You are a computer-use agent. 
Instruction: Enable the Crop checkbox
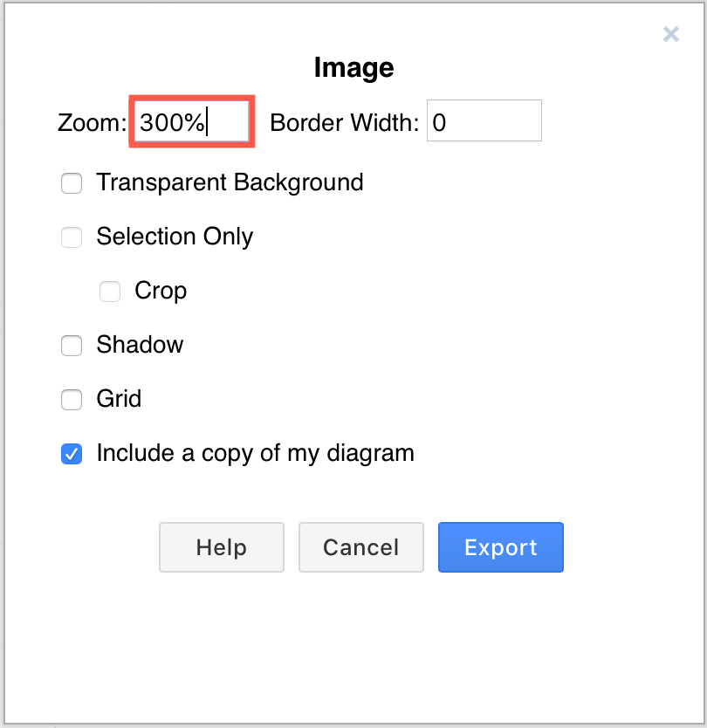tap(110, 291)
